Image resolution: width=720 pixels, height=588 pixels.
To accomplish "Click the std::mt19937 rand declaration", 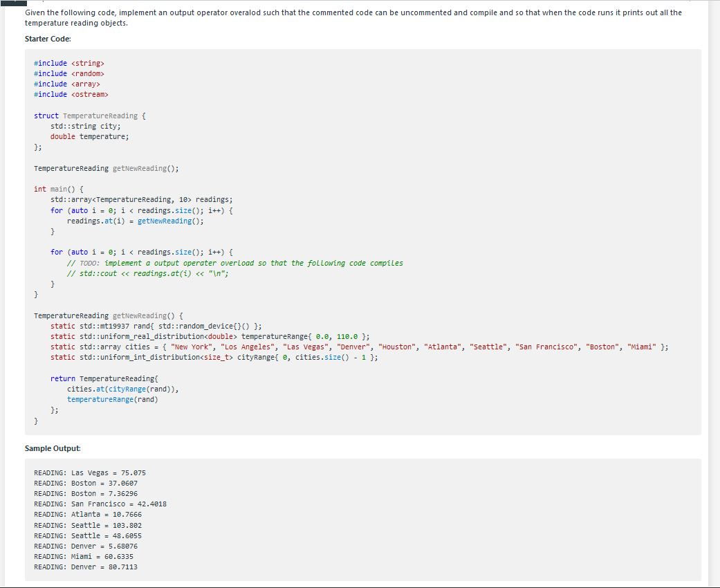I will click(152, 326).
